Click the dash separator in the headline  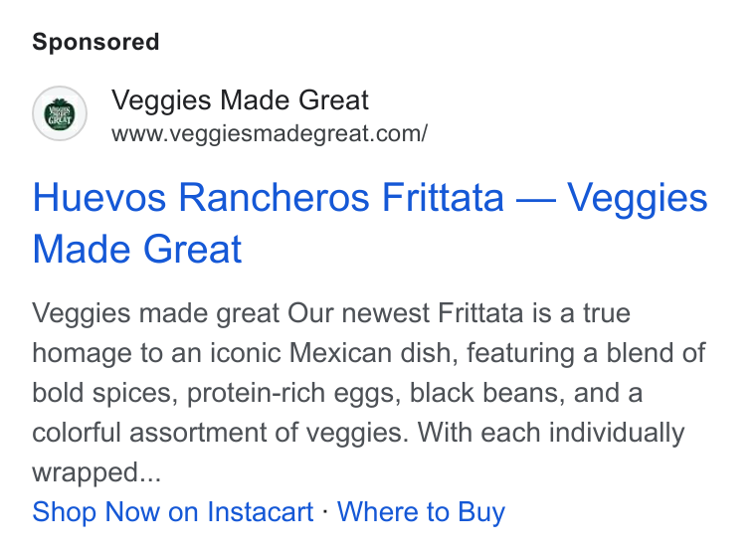[x=535, y=200]
